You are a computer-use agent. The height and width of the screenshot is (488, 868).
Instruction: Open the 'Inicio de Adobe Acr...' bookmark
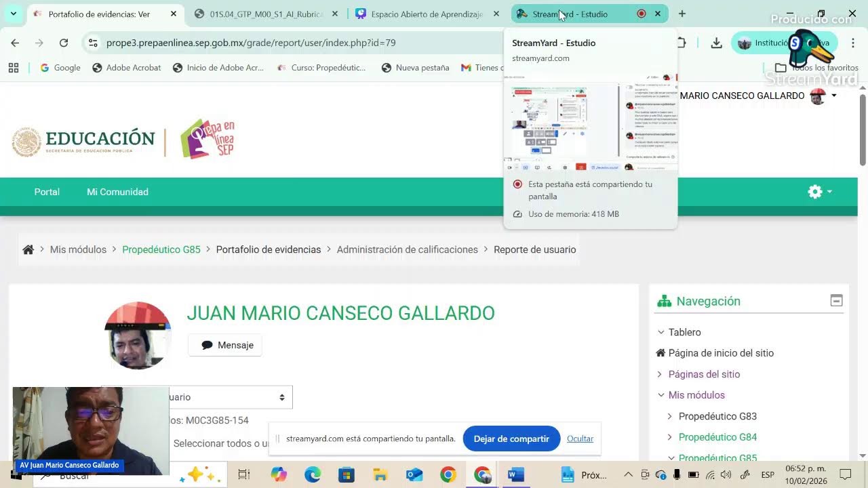(x=218, y=68)
